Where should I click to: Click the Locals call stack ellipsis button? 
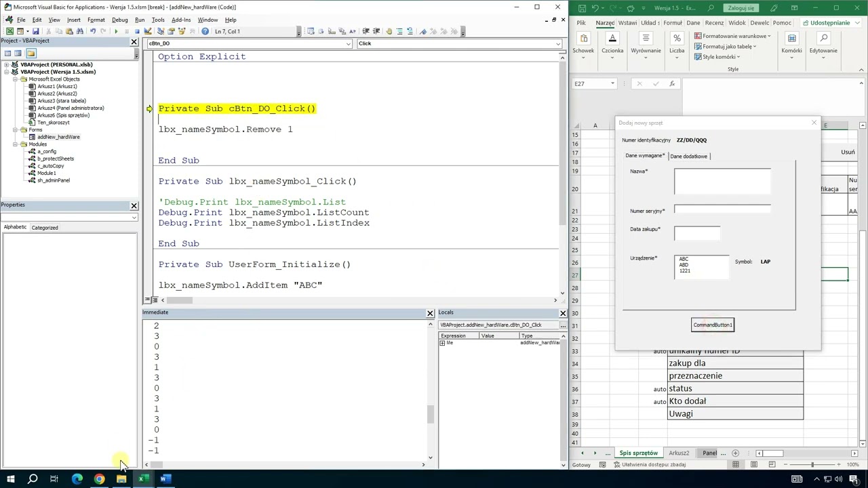pyautogui.click(x=562, y=325)
